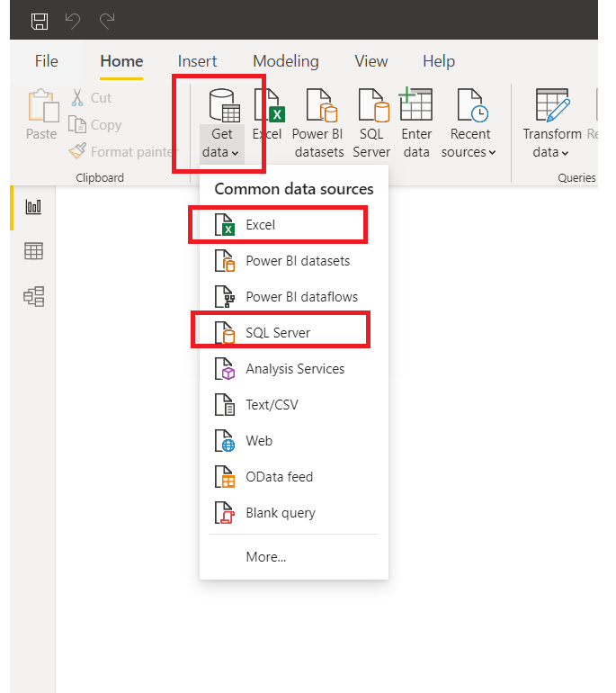Click Power BI datasets ribbon button
The image size is (616, 693).
[318, 124]
